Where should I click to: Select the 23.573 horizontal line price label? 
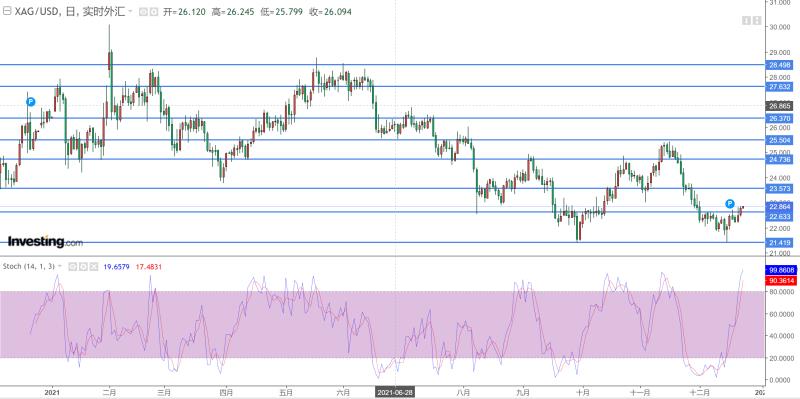tap(779, 189)
